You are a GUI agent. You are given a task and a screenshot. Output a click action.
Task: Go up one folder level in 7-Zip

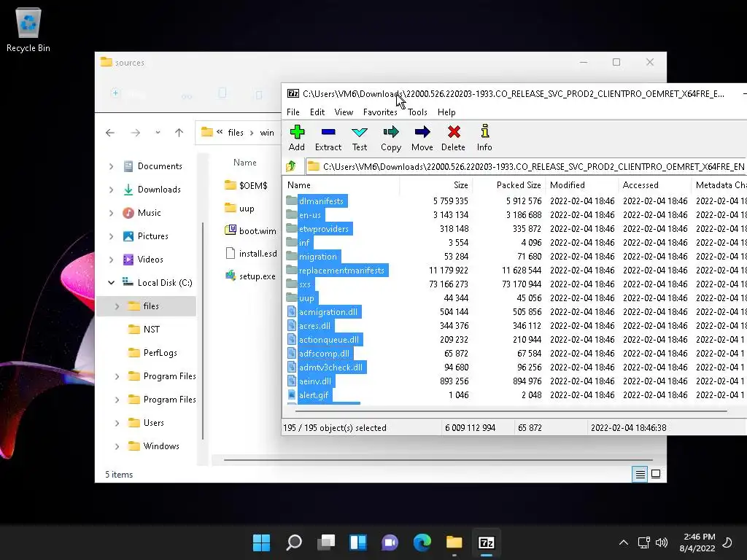pyautogui.click(x=291, y=166)
